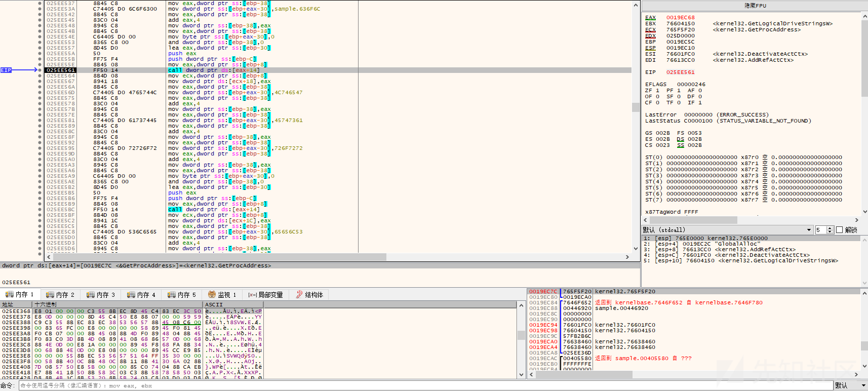Image resolution: width=868 pixels, height=391 pixels.
Task: Click the disassembly scroll-up arrow
Action: [636, 5]
